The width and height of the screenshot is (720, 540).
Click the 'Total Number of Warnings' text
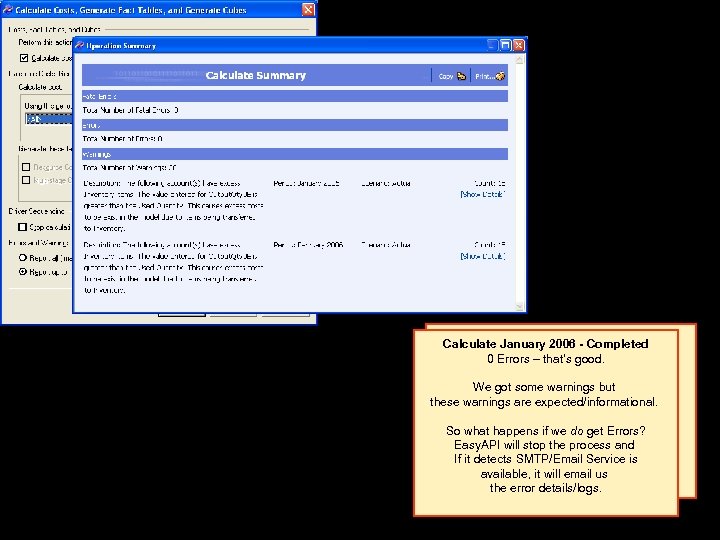click(x=129, y=168)
